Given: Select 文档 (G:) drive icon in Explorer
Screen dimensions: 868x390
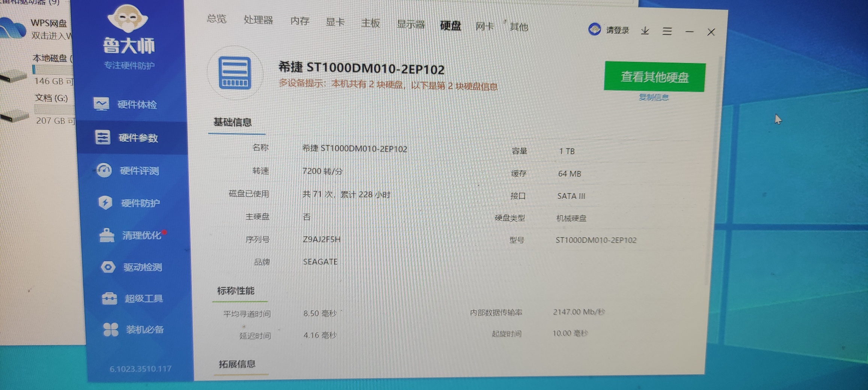Looking at the screenshot, I should click(x=14, y=116).
